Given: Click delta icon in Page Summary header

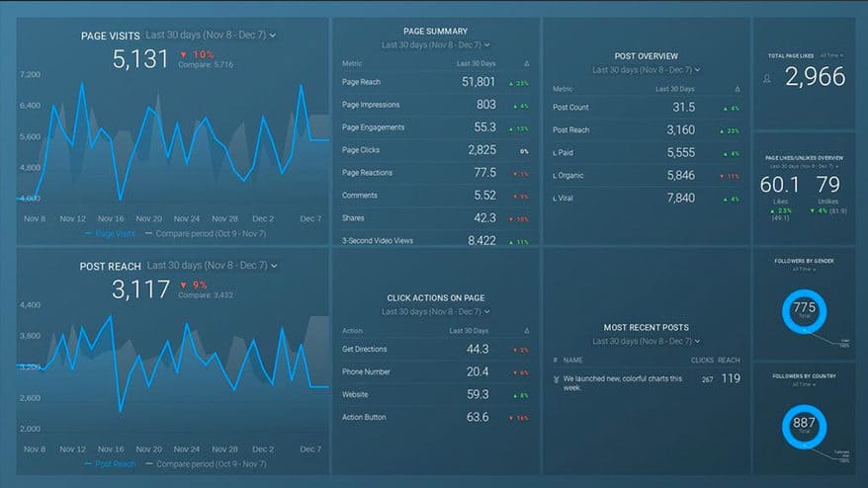Looking at the screenshot, I should click(x=526, y=63).
